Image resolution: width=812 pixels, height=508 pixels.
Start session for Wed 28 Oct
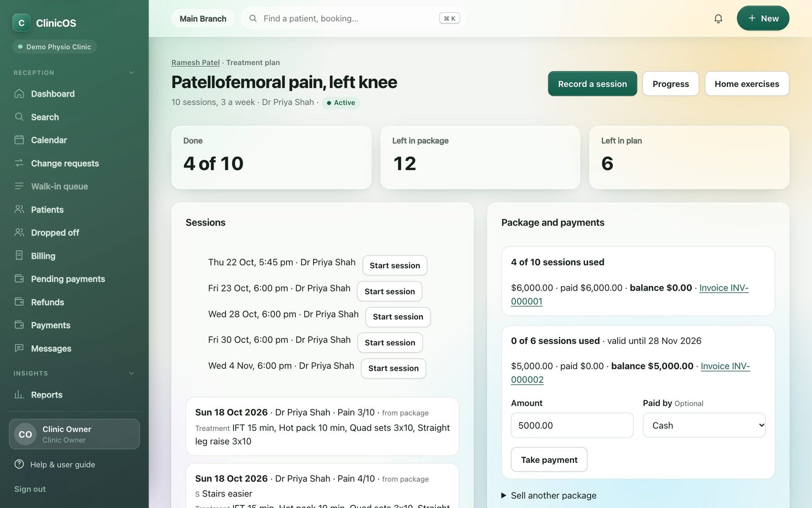pyautogui.click(x=398, y=316)
